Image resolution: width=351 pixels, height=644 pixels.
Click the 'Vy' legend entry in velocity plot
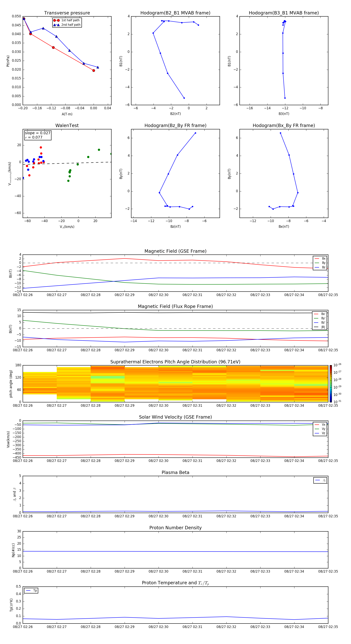pos(320,429)
